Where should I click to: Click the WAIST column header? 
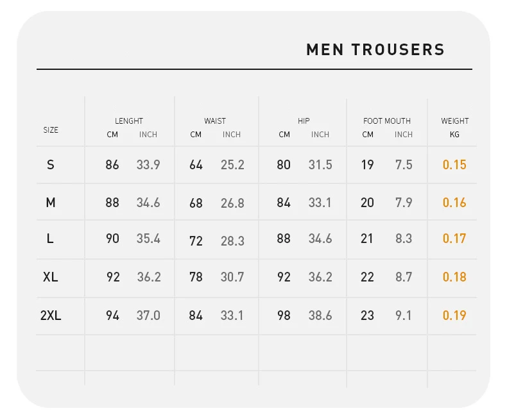[x=215, y=121]
